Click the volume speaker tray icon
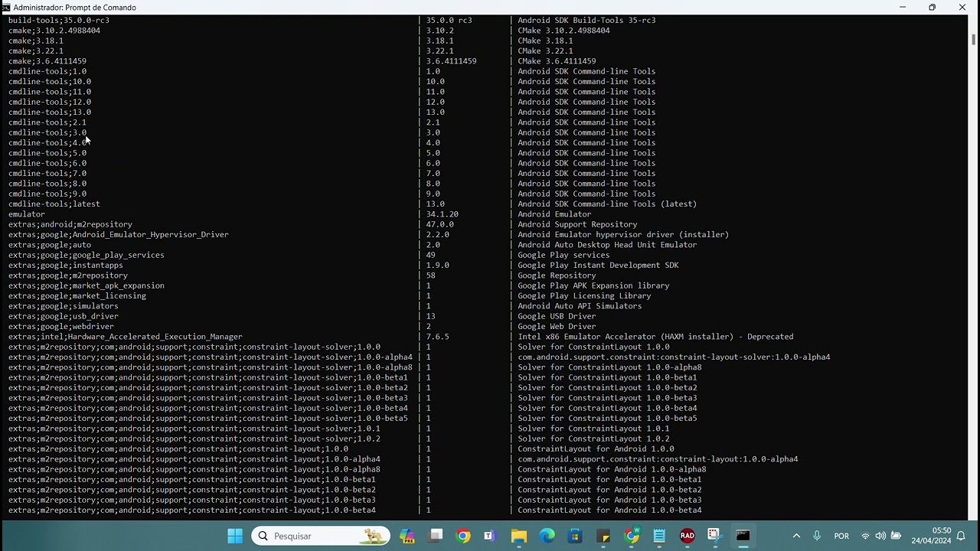This screenshot has width=980, height=551. click(880, 536)
